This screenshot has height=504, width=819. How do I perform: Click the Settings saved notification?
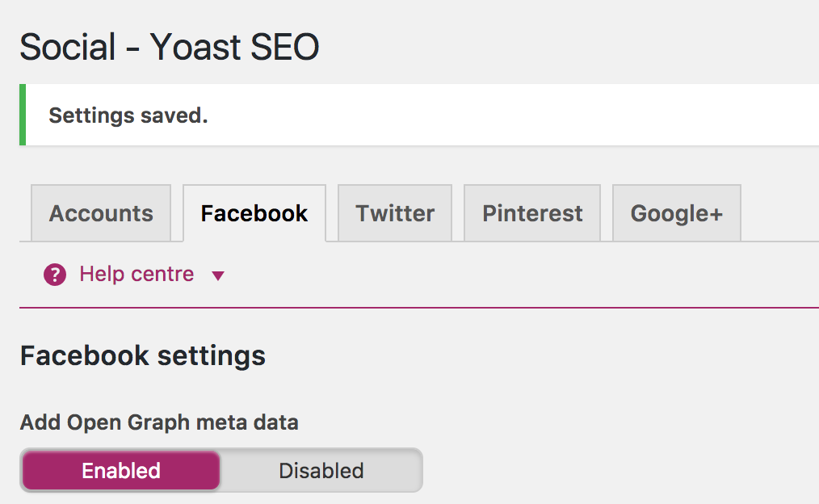click(x=128, y=115)
